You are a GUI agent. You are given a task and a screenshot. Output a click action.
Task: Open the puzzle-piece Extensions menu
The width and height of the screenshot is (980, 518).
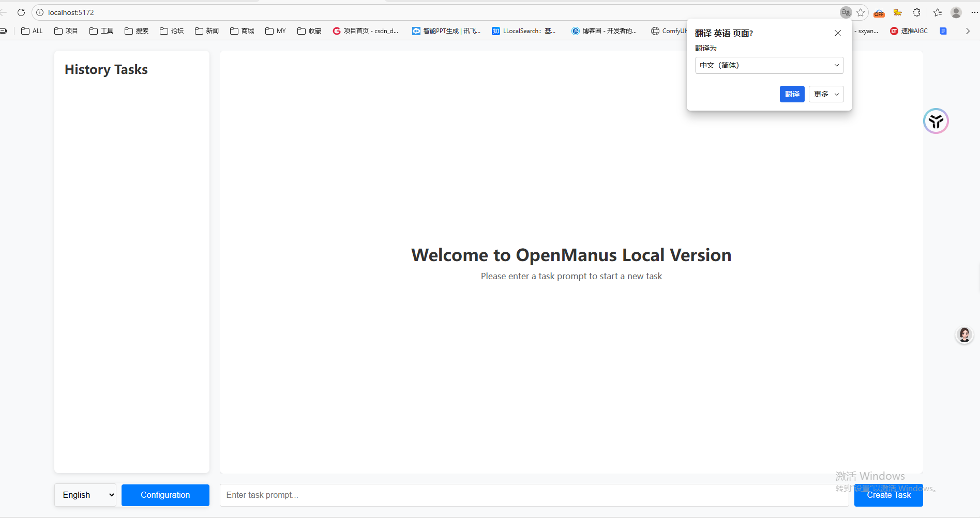point(916,12)
